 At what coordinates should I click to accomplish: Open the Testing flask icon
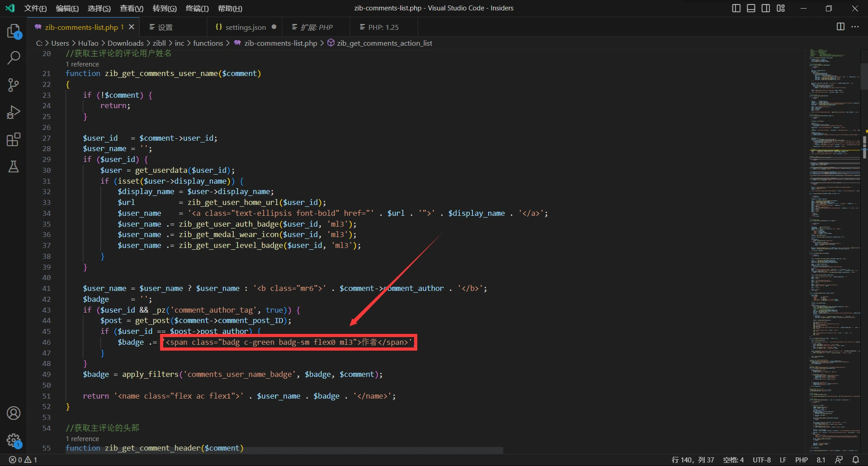tap(14, 166)
